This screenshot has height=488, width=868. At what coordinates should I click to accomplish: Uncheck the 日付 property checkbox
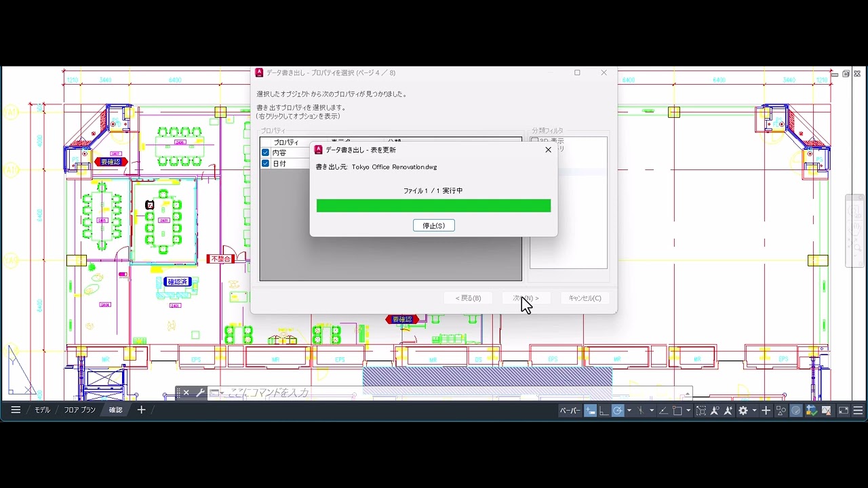265,163
